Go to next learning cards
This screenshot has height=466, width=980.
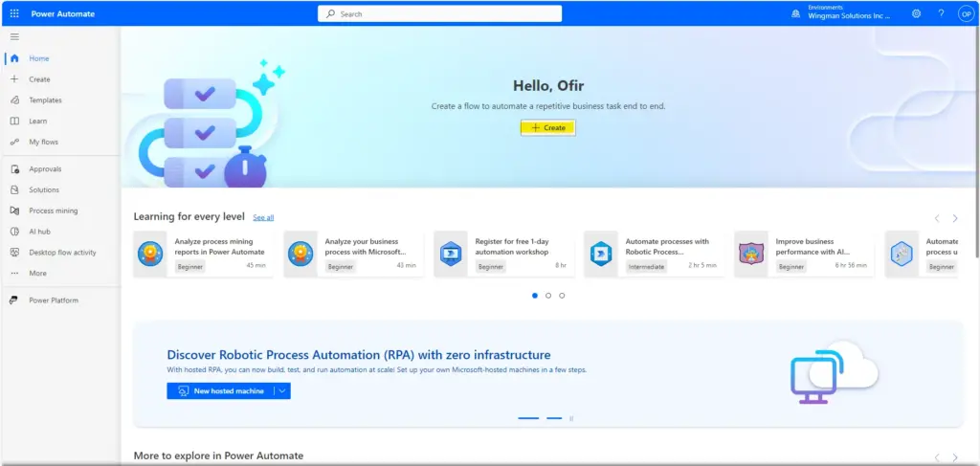click(x=955, y=218)
